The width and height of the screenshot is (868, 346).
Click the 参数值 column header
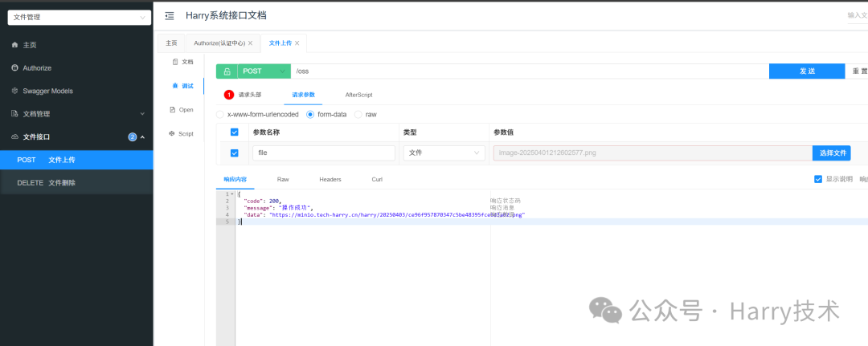(x=504, y=132)
